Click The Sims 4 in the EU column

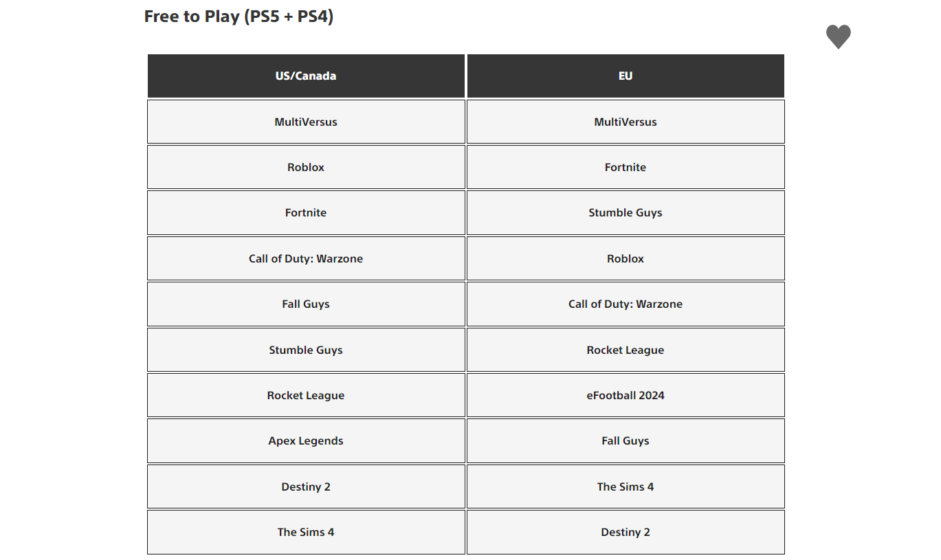626,486
